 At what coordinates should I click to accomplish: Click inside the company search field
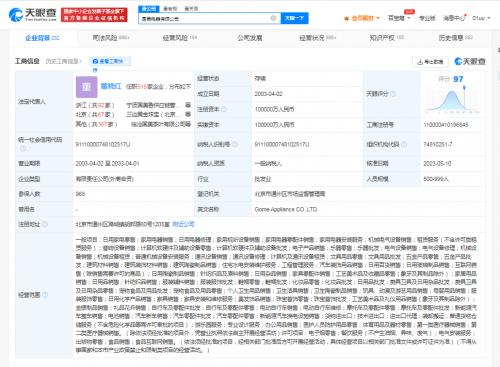coord(205,18)
